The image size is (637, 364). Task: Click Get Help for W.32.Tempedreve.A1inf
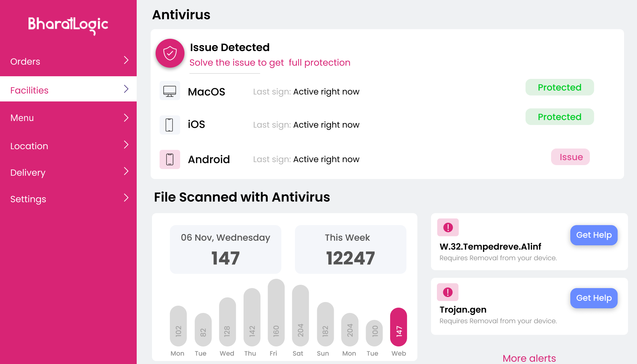594,235
